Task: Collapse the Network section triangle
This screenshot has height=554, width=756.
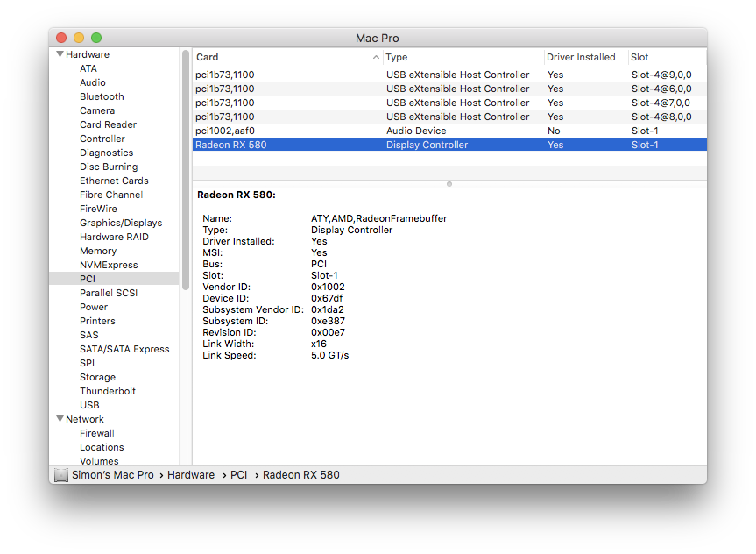Action: tap(60, 419)
